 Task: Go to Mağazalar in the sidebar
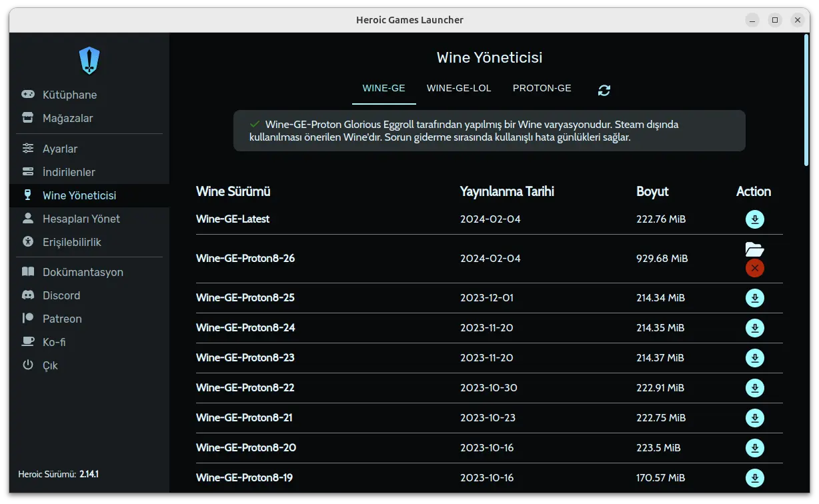click(89, 118)
